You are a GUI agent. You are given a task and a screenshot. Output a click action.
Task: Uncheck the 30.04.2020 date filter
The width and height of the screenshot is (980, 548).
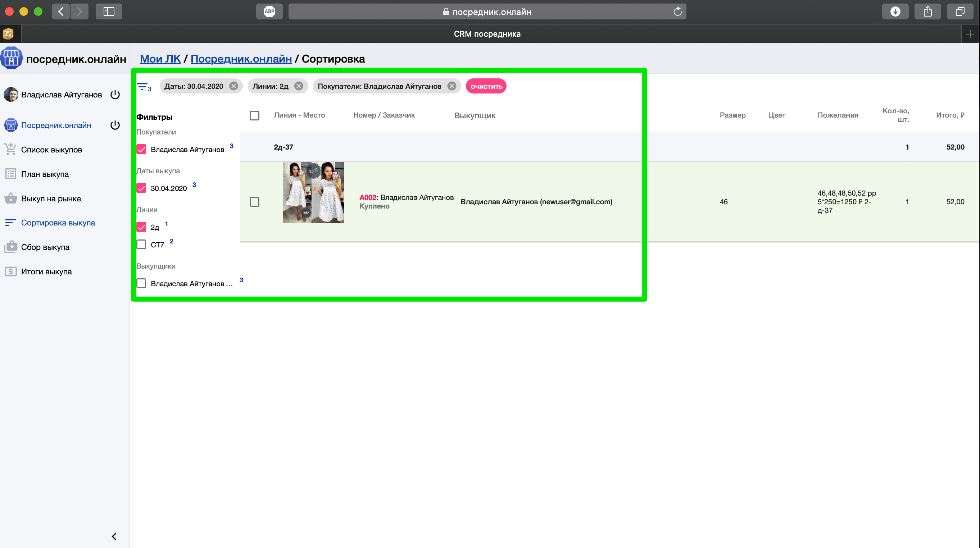click(141, 188)
